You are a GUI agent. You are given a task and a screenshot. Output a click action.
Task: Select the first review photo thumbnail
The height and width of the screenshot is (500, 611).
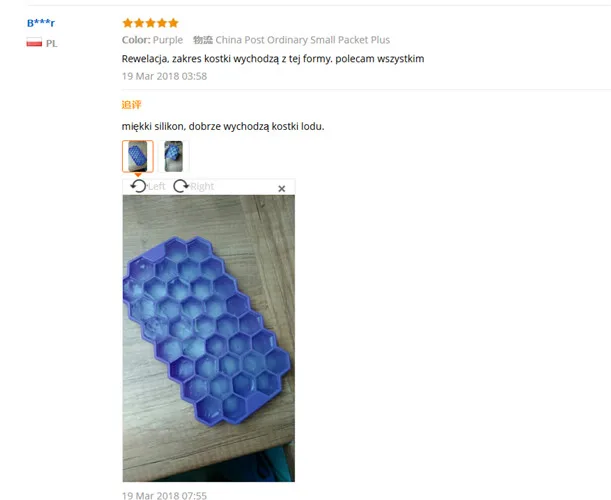(x=138, y=156)
